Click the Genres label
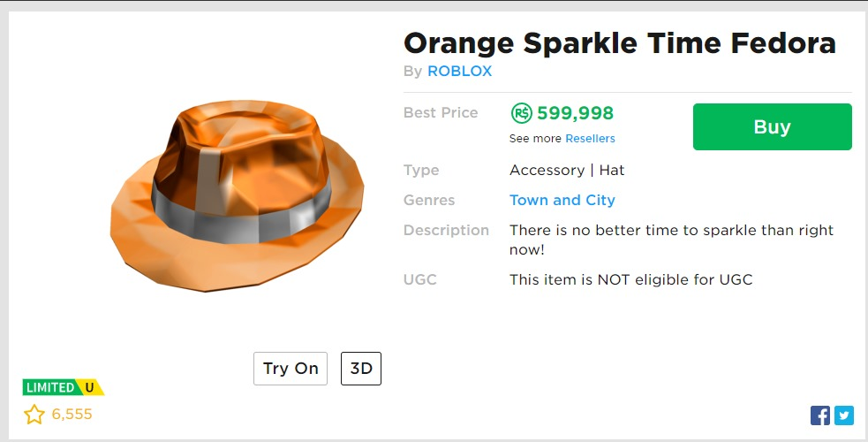Screen dimensions: 868x442 tap(429, 200)
